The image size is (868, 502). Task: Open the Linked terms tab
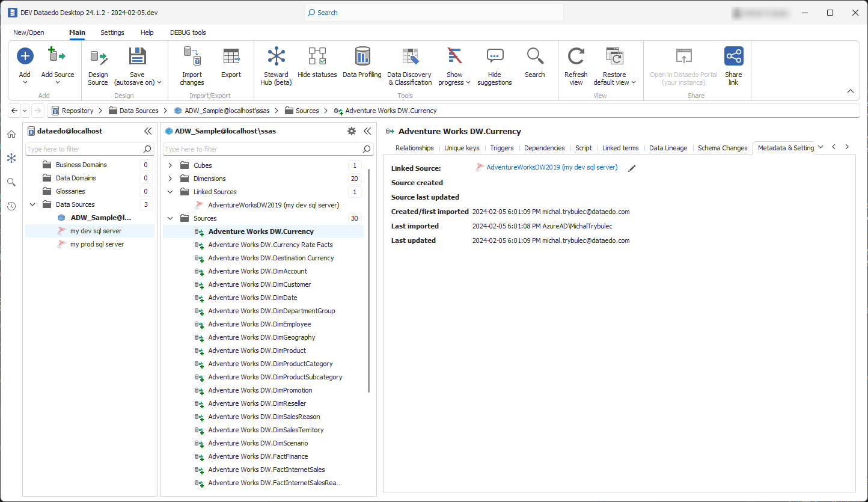click(620, 148)
